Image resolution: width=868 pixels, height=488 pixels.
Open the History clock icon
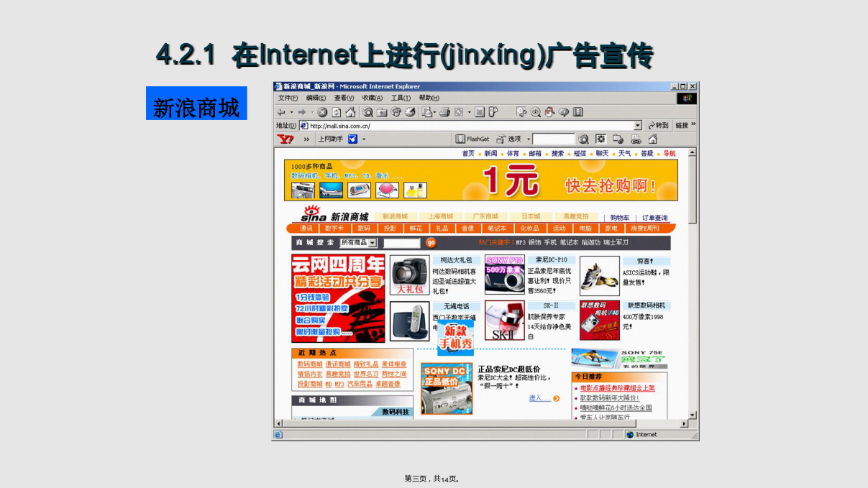click(x=410, y=112)
